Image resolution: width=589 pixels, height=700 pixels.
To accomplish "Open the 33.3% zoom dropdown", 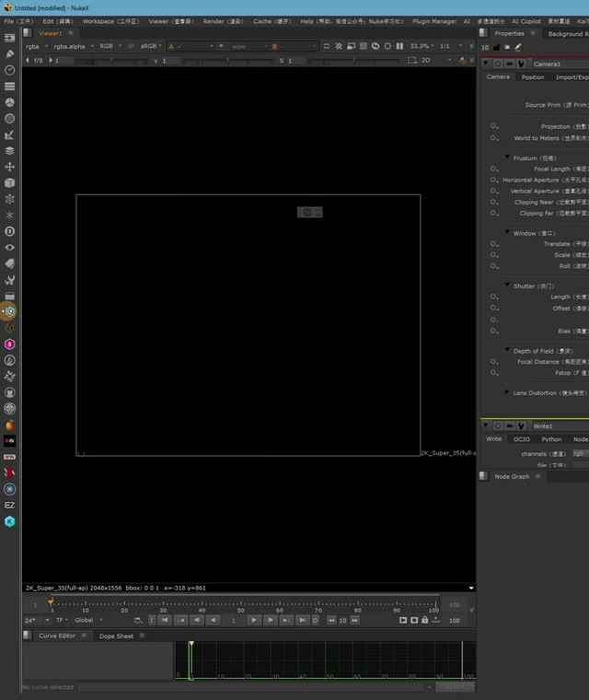I will 422,46.
